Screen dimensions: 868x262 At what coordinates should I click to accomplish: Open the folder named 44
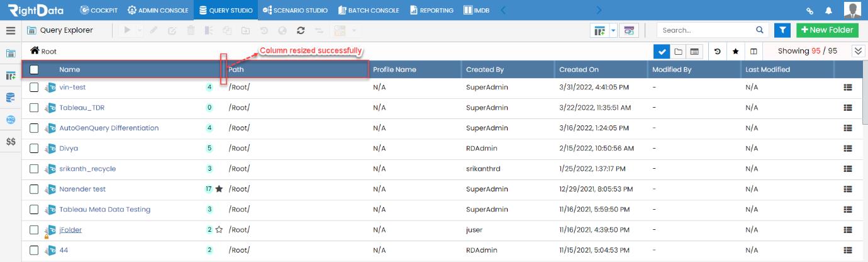pyautogui.click(x=64, y=250)
